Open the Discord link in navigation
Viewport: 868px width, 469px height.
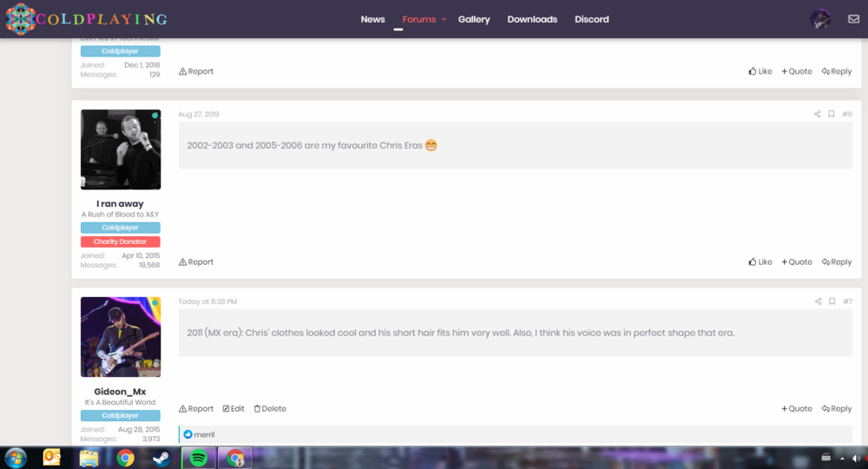tap(591, 19)
